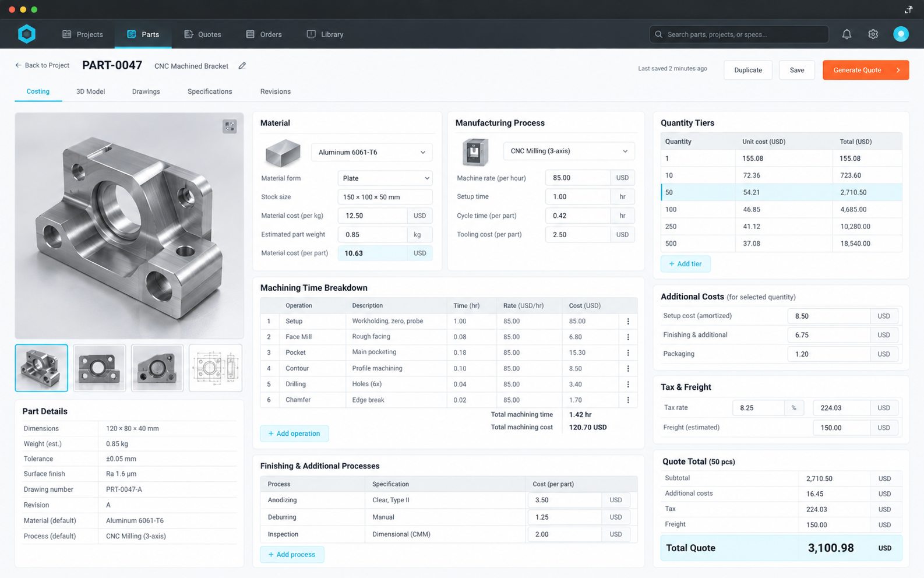Click the hexagon app logo
The image size is (924, 578).
(27, 34)
